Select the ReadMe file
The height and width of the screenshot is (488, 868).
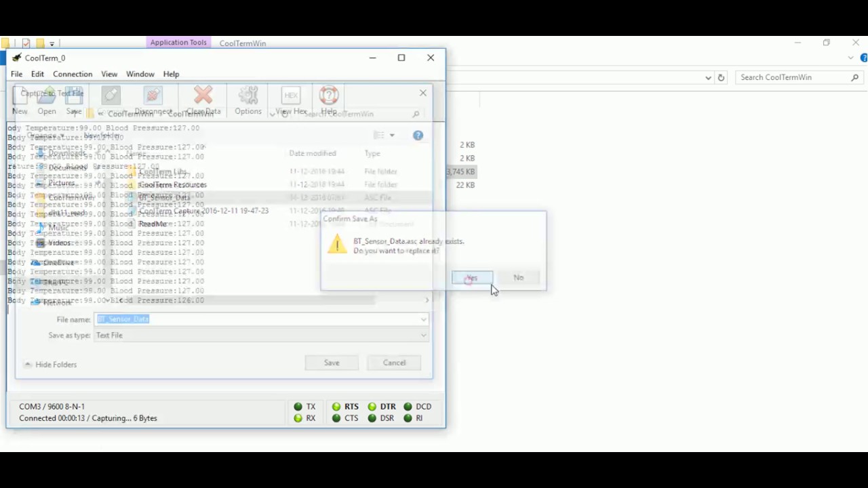(x=153, y=224)
